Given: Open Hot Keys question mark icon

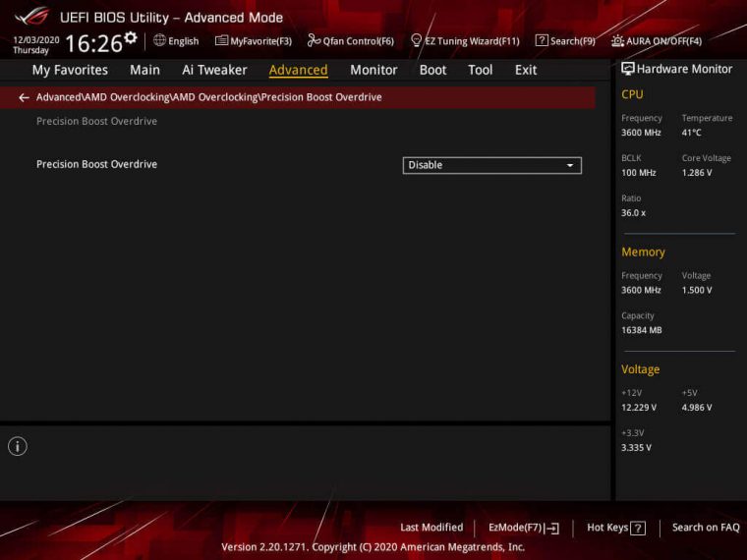Looking at the screenshot, I should 638,529.
